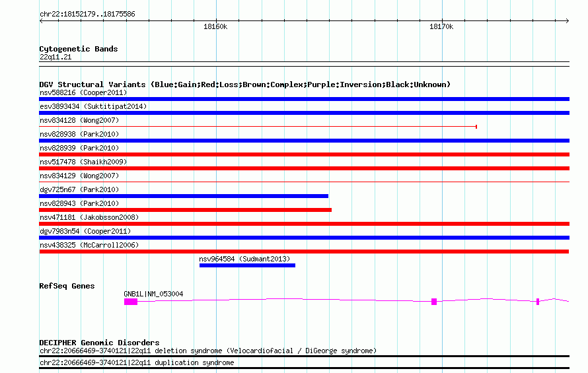Select variant label nsv828938 (Park2010)
The image size is (588, 373).
pos(79,134)
